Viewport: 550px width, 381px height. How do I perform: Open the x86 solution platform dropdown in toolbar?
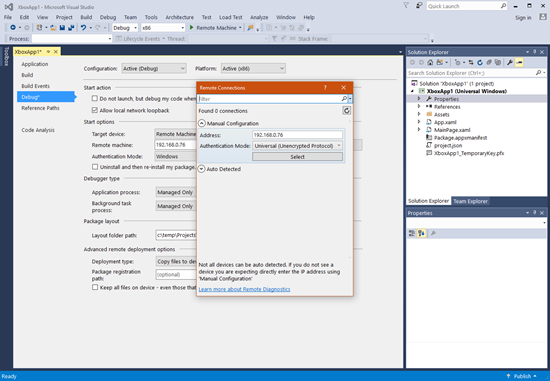point(163,28)
